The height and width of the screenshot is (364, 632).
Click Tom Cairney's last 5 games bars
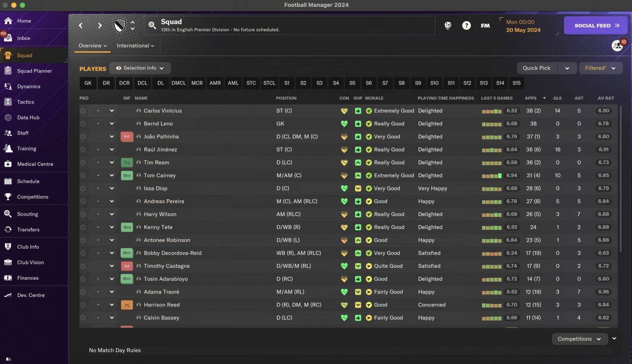[492, 176]
